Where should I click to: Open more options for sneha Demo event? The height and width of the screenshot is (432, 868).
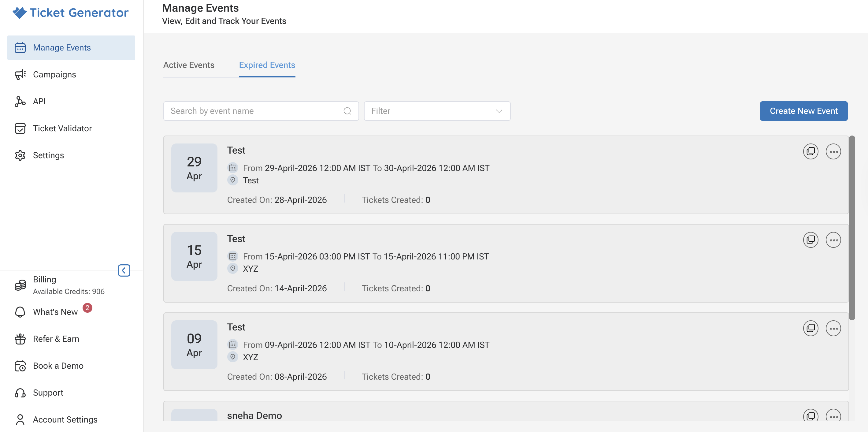[833, 416]
